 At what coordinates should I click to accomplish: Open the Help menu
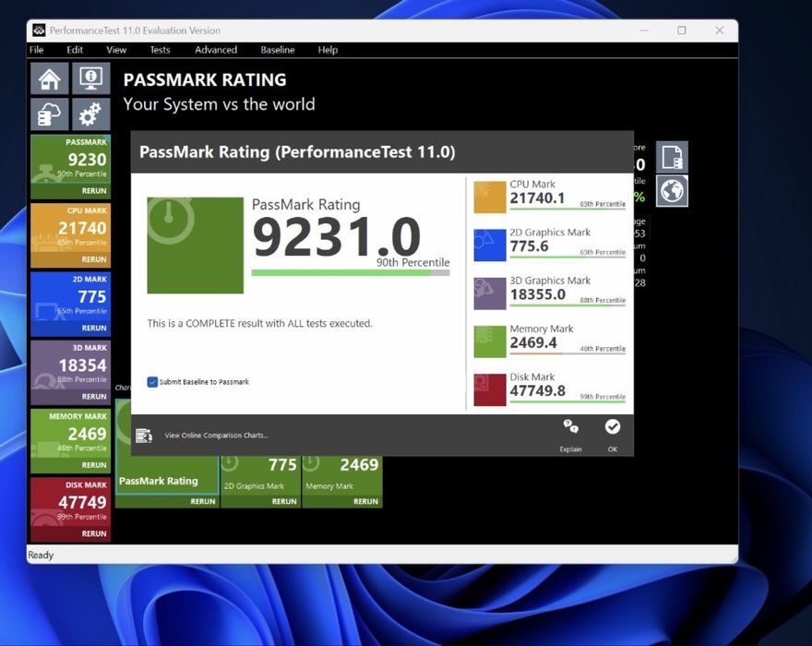(x=328, y=50)
